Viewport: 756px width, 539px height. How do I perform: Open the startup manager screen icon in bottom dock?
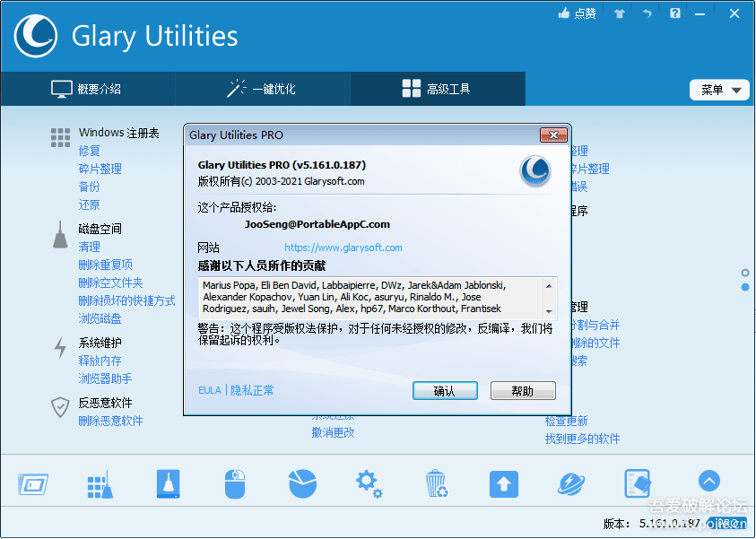click(33, 484)
